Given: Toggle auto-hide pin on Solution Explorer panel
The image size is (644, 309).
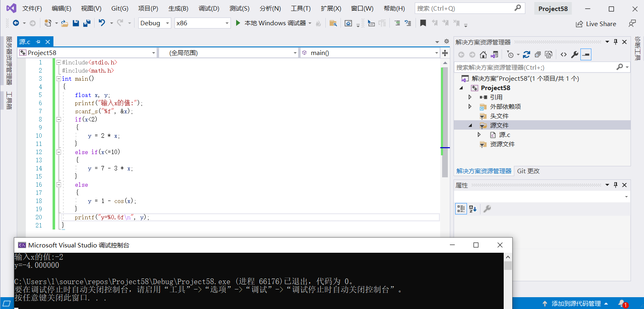Looking at the screenshot, I should point(616,42).
